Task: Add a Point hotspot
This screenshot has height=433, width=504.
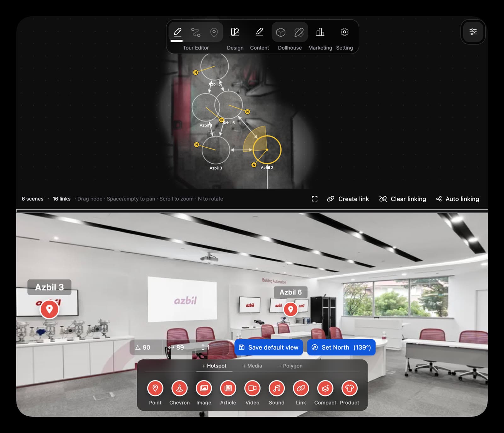Action: (155, 388)
